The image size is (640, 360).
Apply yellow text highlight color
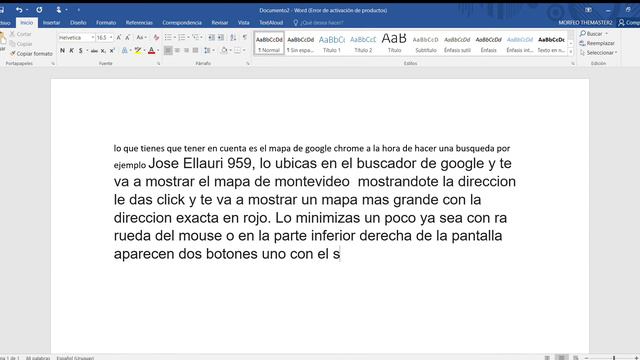(x=138, y=51)
